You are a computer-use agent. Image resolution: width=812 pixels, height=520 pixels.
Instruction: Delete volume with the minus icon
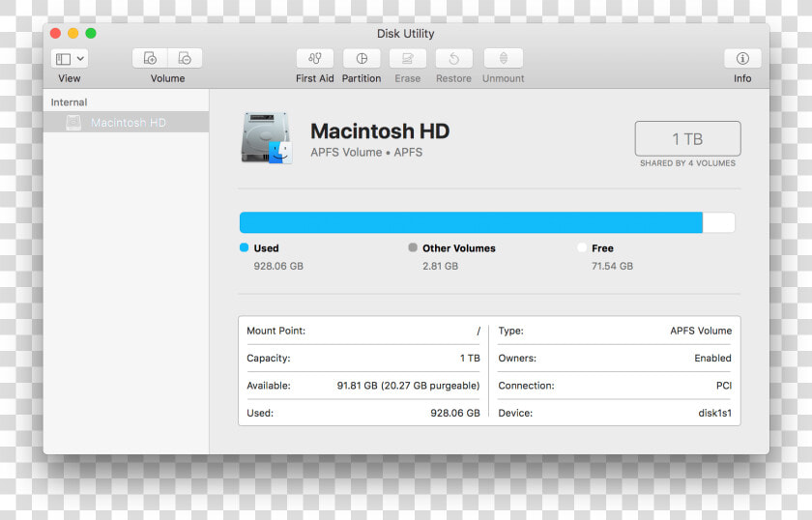coord(185,59)
